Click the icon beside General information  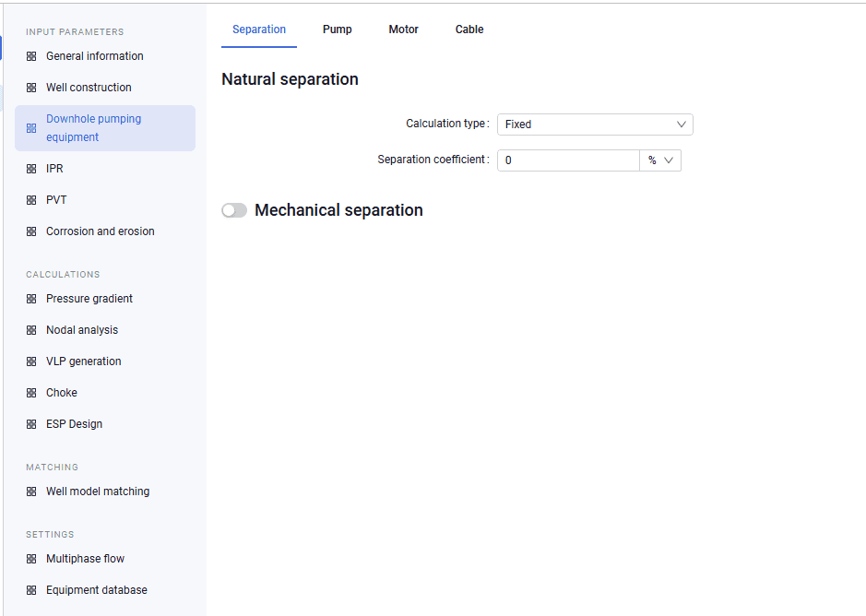point(31,56)
